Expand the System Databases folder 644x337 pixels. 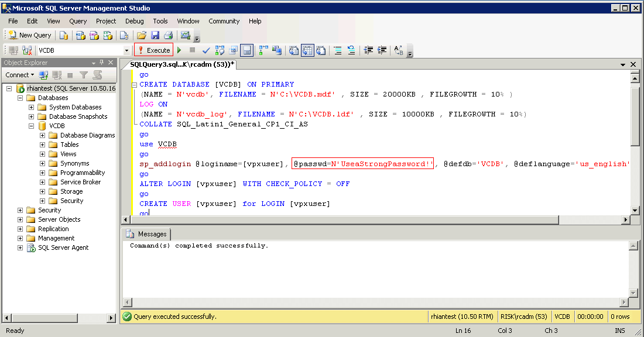point(31,107)
